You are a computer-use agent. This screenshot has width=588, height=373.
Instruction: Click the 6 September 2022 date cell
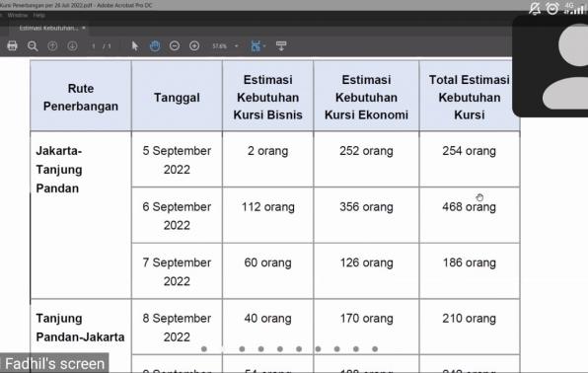pyautogui.click(x=177, y=215)
